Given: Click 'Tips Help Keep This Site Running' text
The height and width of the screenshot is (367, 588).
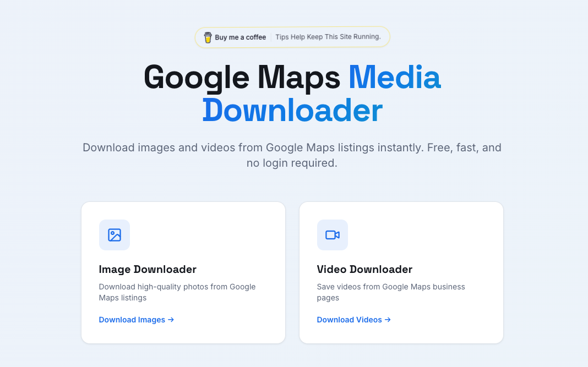Looking at the screenshot, I should 328,37.
